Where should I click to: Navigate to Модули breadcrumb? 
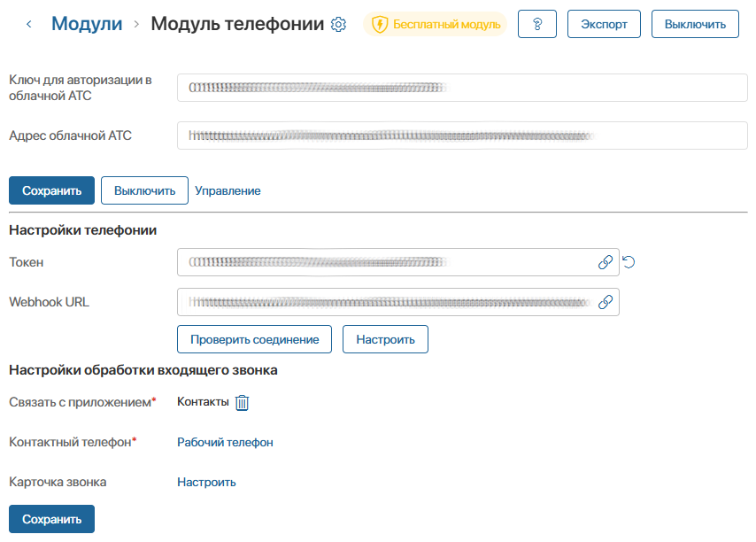coord(87,24)
